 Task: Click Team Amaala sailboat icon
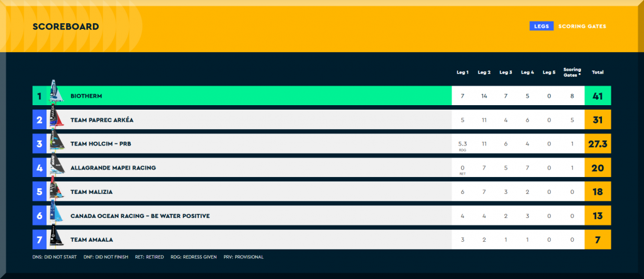coord(57,237)
